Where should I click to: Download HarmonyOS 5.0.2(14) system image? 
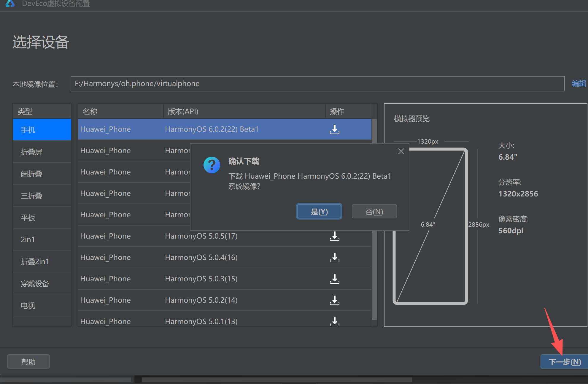334,300
